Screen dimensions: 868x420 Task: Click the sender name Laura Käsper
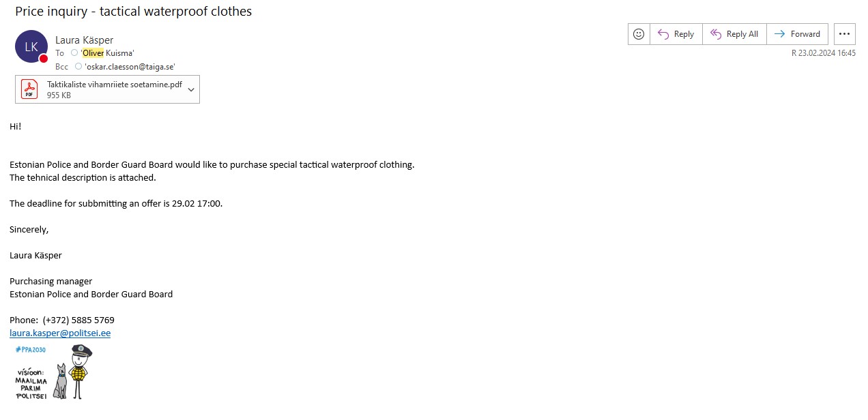point(85,40)
